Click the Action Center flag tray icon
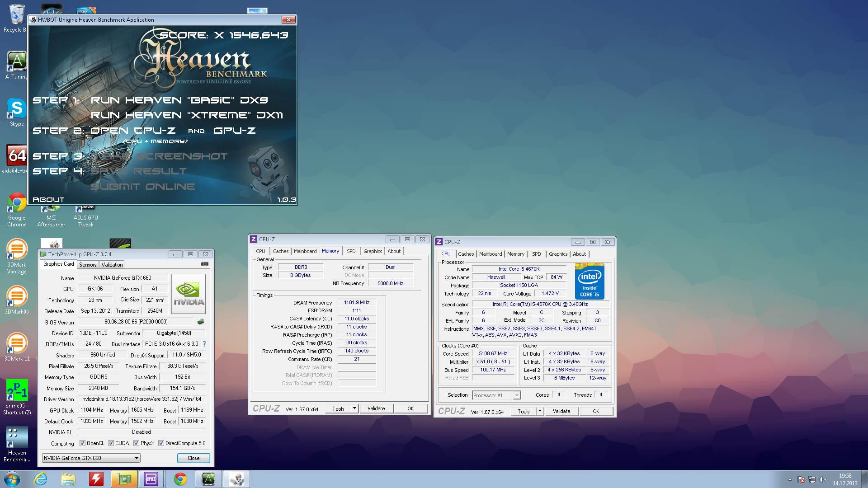Screen dimensions: 868x488 point(801,479)
